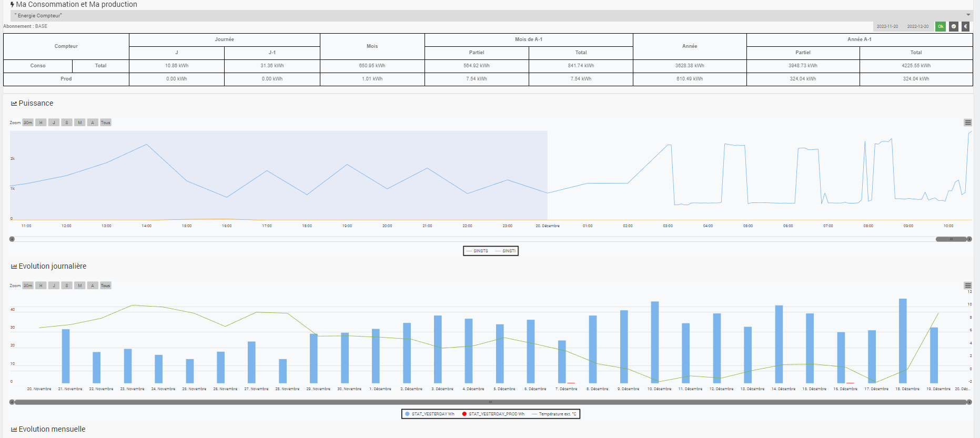Toggle the SINSTI series in Puissance legend

coord(506,251)
